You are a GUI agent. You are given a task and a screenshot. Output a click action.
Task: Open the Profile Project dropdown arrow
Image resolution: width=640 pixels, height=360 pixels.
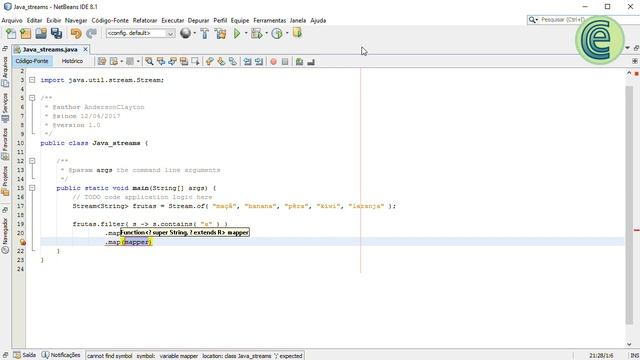tap(287, 33)
